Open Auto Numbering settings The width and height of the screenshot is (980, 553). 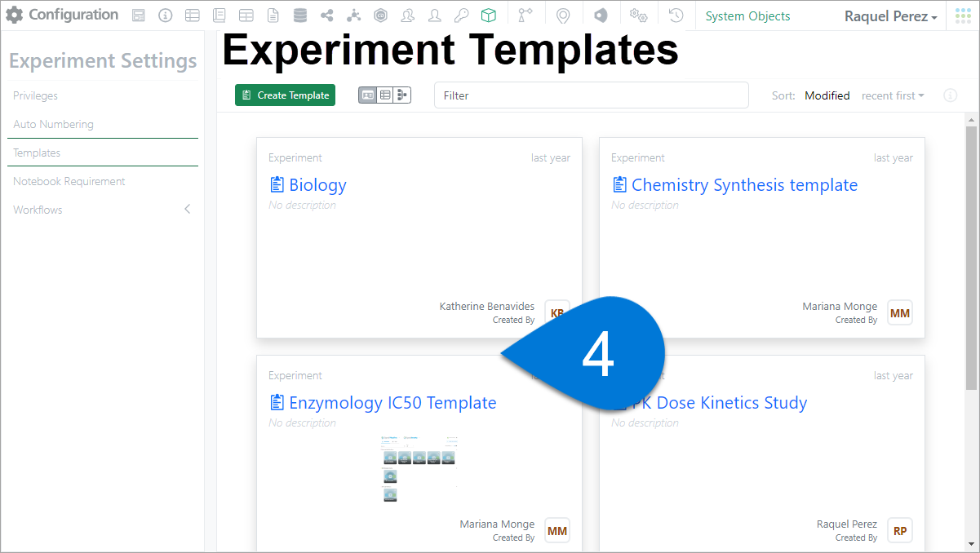pos(53,124)
